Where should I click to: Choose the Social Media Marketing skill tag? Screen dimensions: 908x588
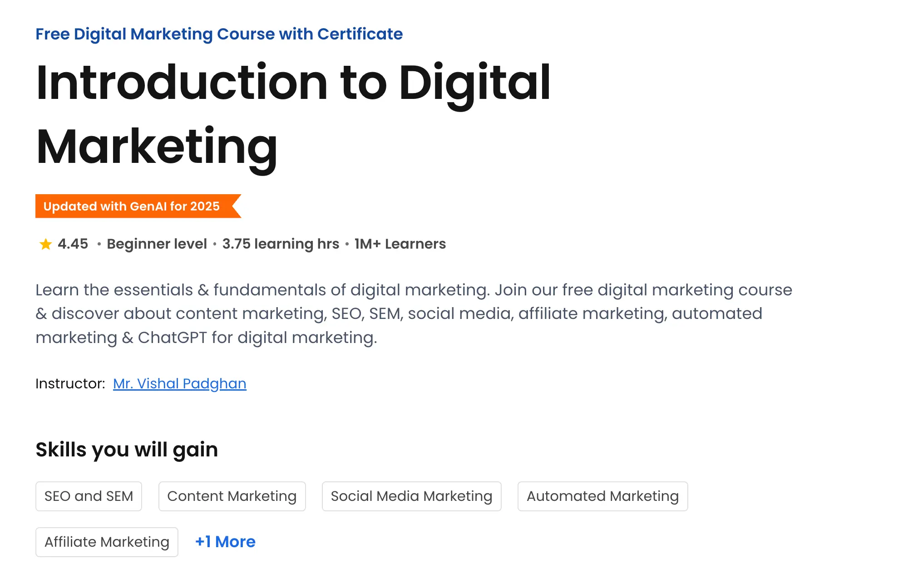pos(411,496)
